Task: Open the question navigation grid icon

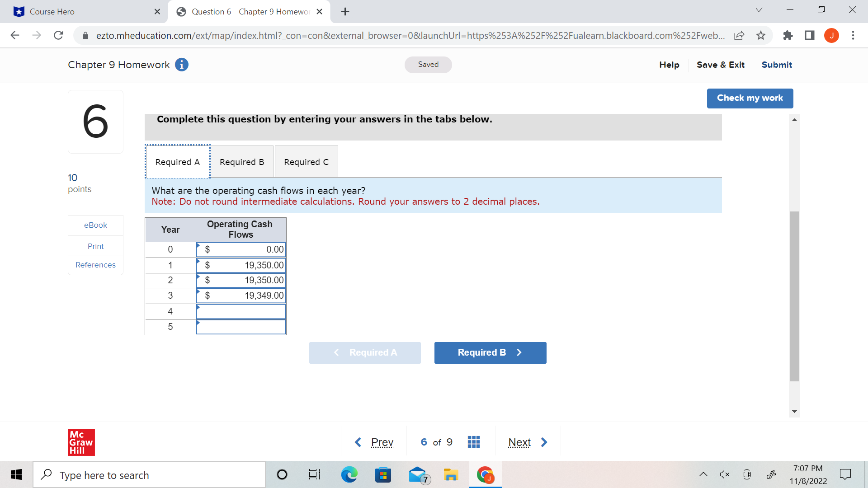Action: pyautogui.click(x=473, y=442)
